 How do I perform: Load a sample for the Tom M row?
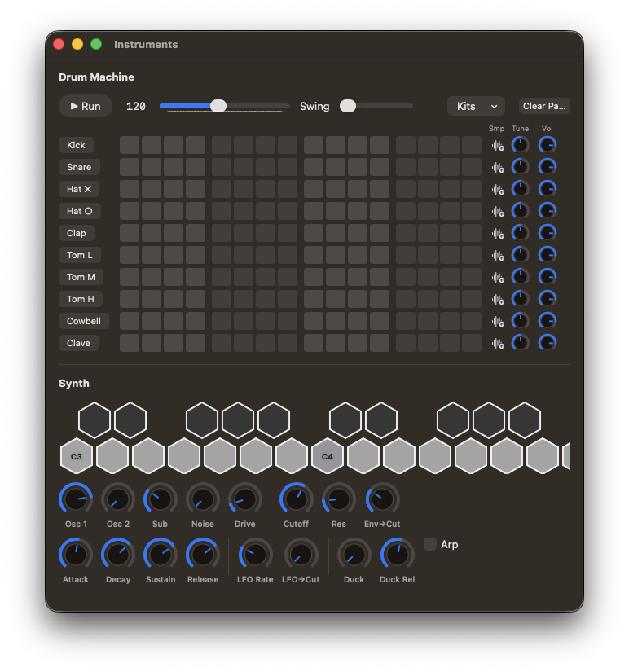point(497,278)
